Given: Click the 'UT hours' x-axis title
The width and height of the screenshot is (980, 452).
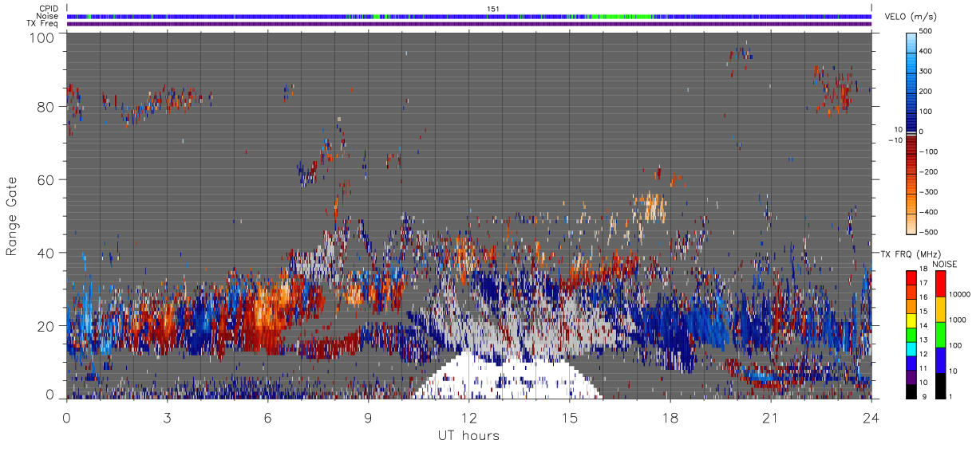Looking at the screenshot, I should click(x=468, y=436).
